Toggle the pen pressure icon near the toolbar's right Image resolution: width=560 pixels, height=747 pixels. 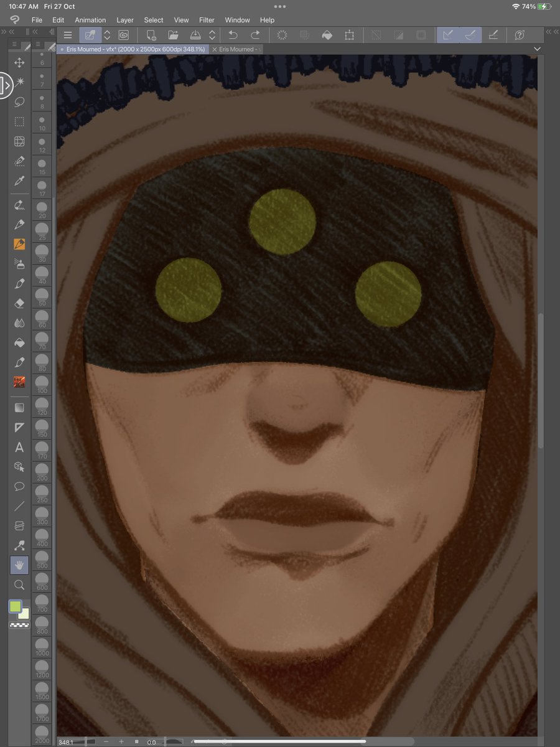click(x=493, y=35)
